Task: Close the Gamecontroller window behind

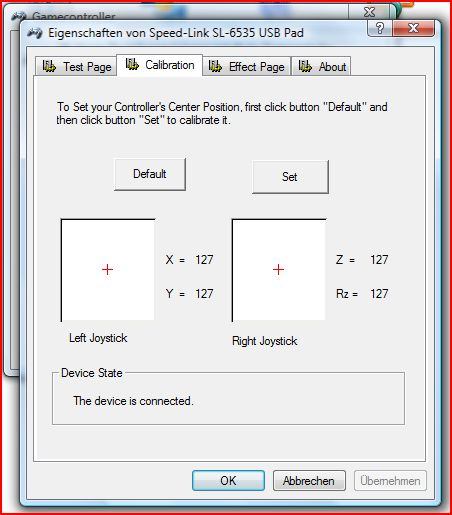Action: [x=369, y=12]
